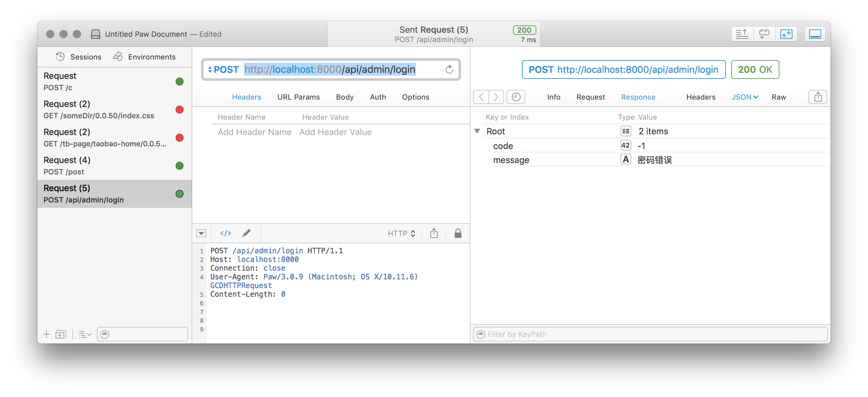This screenshot has width=868, height=397.
Task: Click the green status dot beside Request (4)
Action: [179, 166]
